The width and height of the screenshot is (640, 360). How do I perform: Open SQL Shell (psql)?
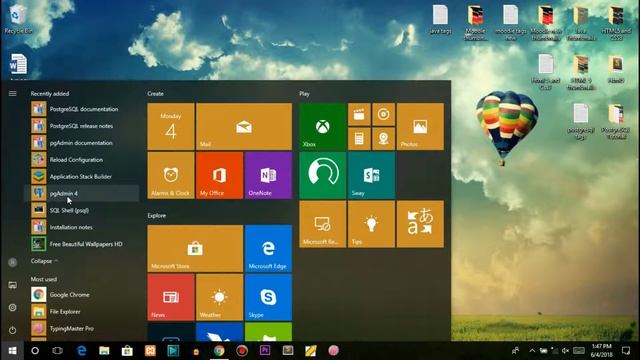click(82, 210)
